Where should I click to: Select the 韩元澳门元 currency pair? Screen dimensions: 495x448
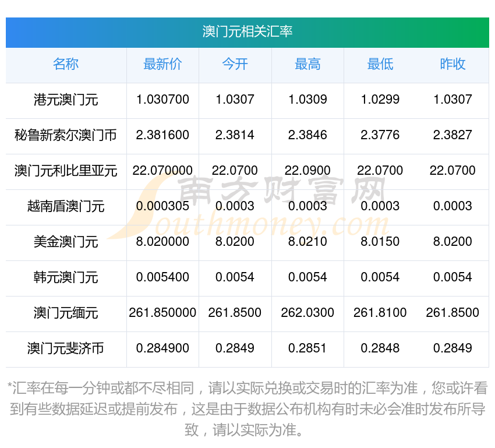(x=66, y=277)
